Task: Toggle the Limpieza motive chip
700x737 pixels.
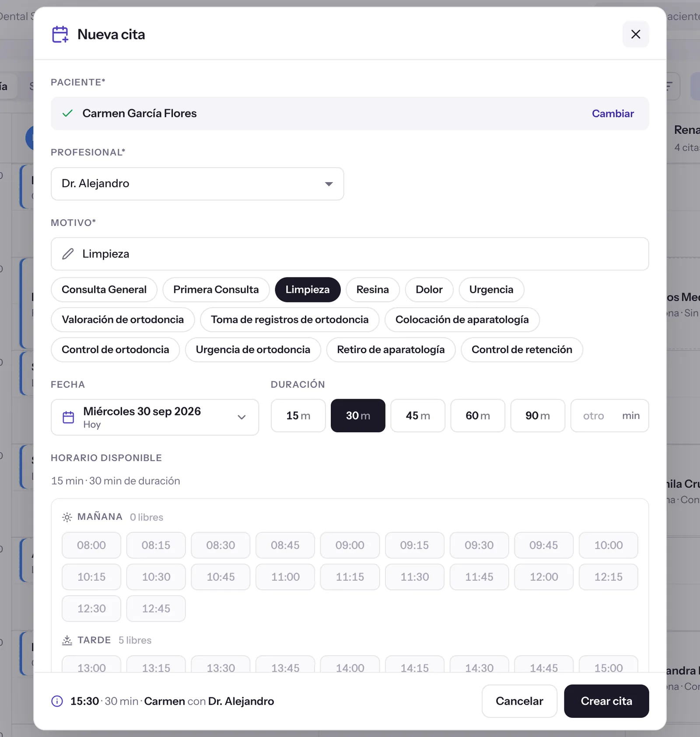Action: [x=308, y=290]
